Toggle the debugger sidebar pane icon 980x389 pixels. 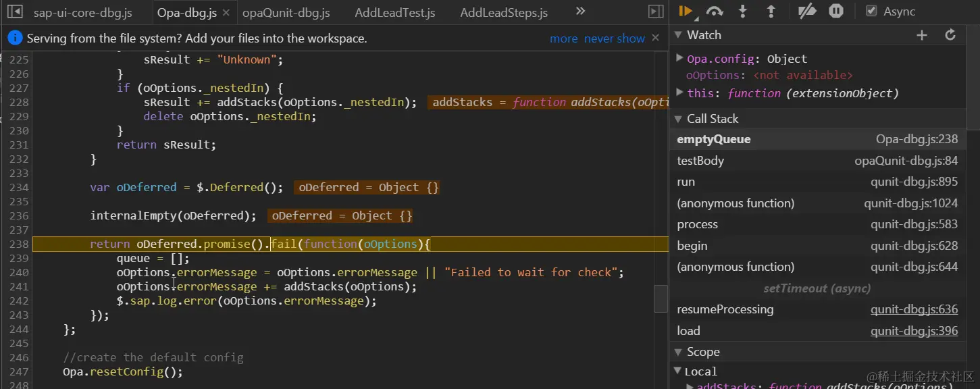(655, 11)
